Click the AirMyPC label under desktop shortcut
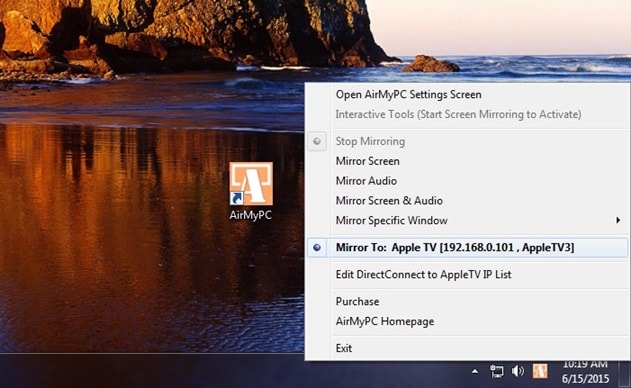 tap(251, 215)
